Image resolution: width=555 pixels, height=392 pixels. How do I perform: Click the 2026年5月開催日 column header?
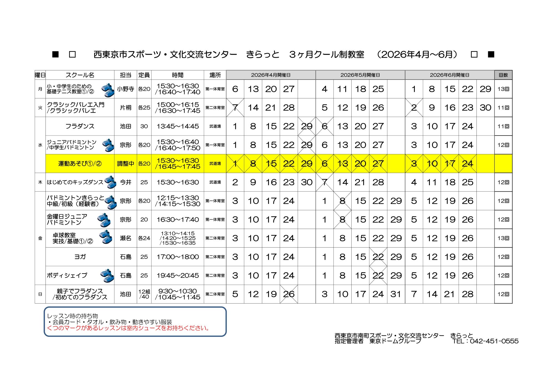[x=360, y=75]
